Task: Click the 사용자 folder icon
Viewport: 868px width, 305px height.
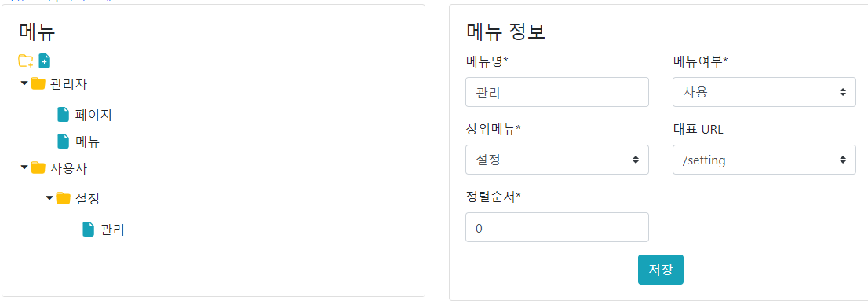Action: [x=38, y=167]
